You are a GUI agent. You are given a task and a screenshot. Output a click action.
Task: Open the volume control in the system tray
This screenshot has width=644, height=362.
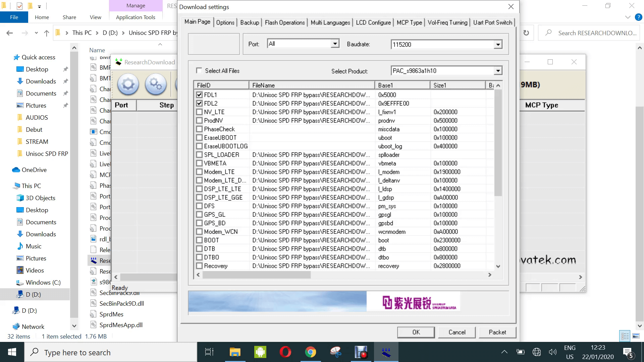point(552,352)
